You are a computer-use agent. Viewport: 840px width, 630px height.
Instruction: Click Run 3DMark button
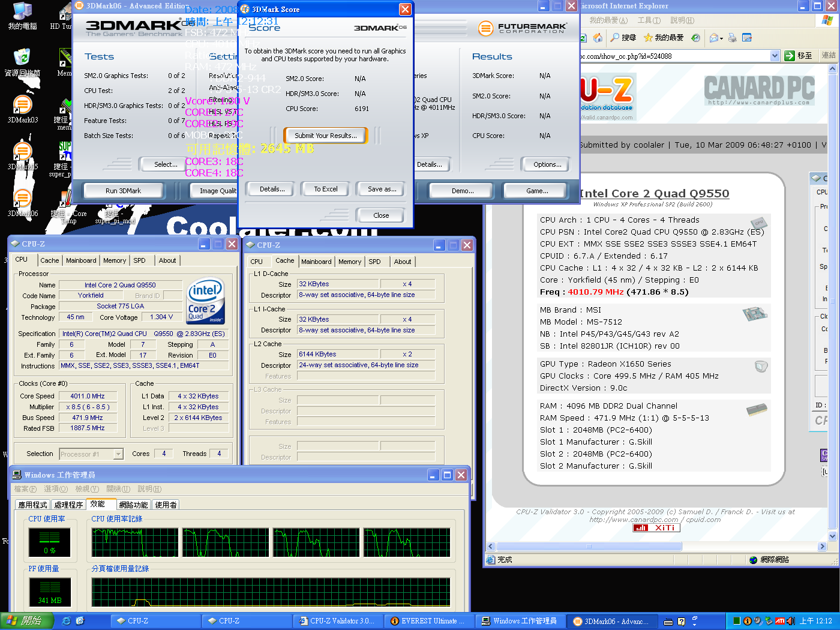(123, 191)
